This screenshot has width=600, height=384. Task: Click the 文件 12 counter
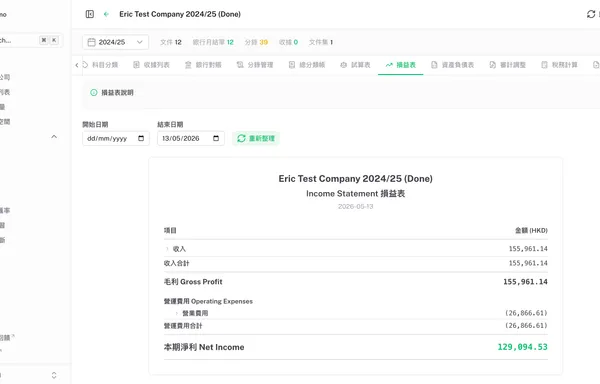pyautogui.click(x=171, y=42)
